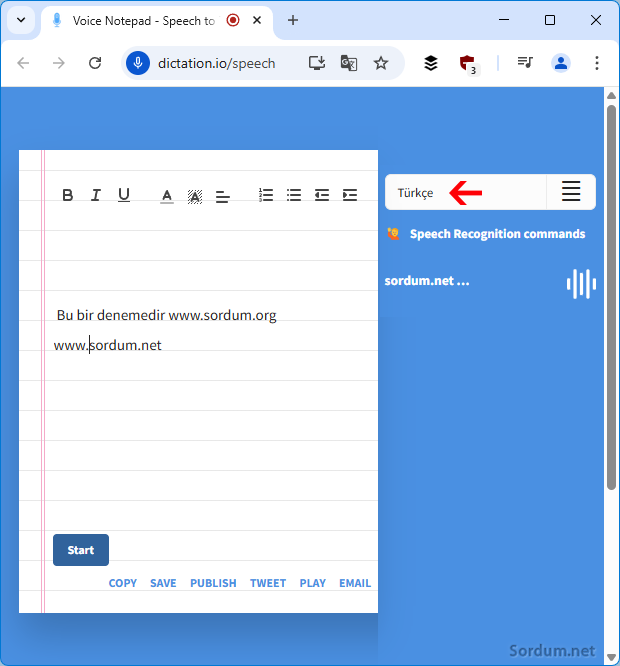This screenshot has width=620, height=666.
Task: Toggle bold formatting in the editor
Action: pos(68,195)
